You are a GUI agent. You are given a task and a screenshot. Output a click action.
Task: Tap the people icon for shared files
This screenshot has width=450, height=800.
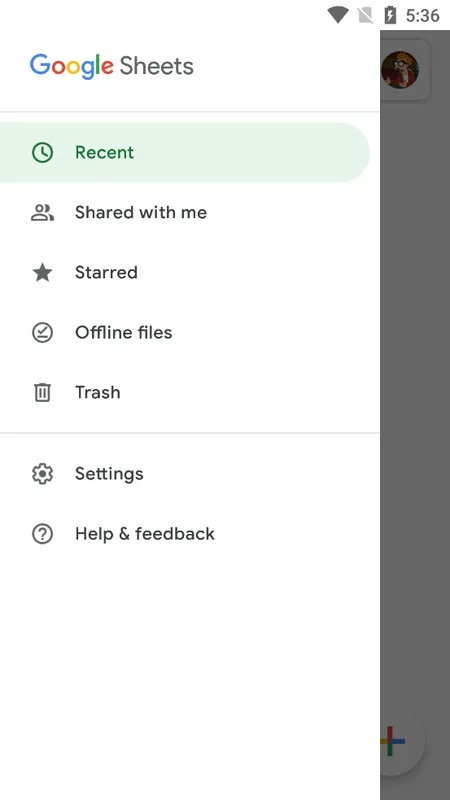point(42,212)
